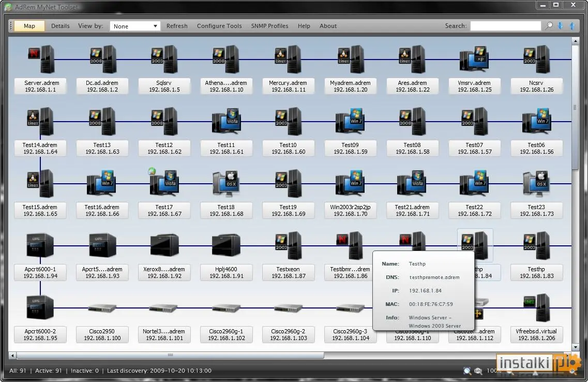Click in the Search input field
This screenshot has height=382, width=588.
pos(505,25)
